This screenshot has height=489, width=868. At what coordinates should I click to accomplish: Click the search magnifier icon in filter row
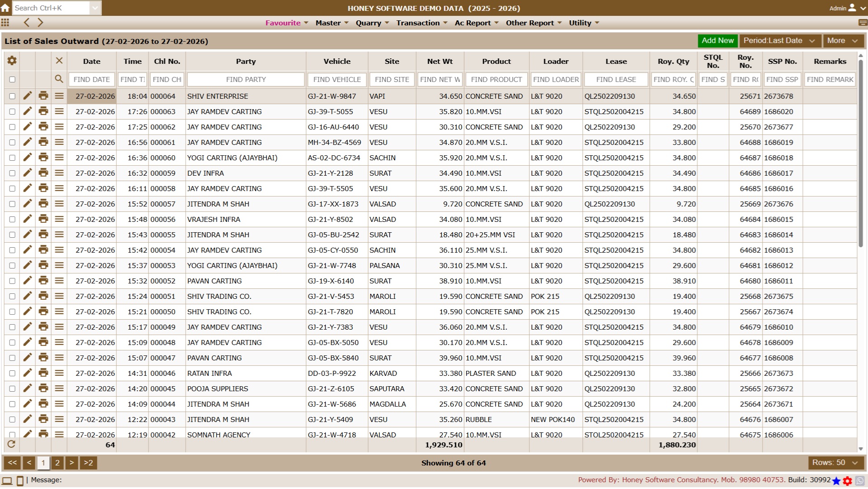pyautogui.click(x=59, y=79)
